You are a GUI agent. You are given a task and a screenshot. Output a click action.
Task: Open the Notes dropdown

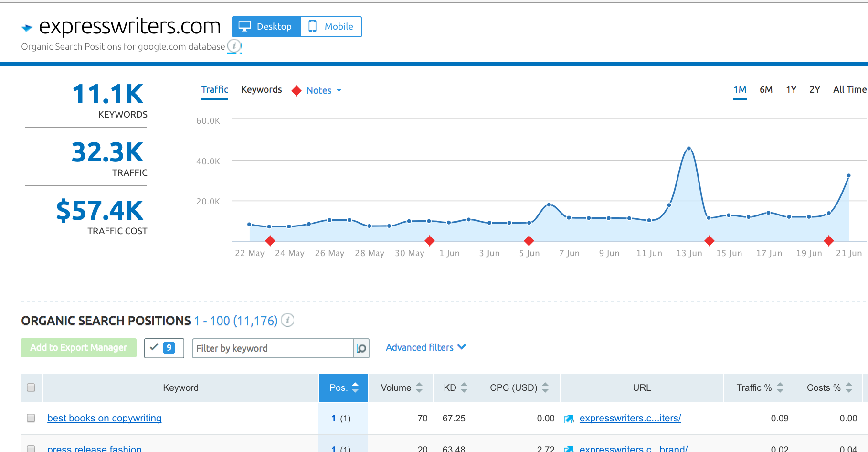pyautogui.click(x=318, y=90)
